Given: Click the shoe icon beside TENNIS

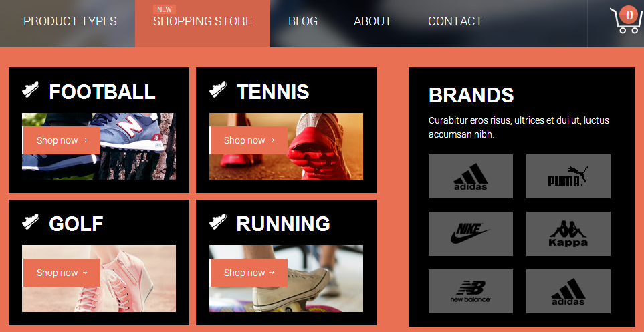Looking at the screenshot, I should coord(218,89).
